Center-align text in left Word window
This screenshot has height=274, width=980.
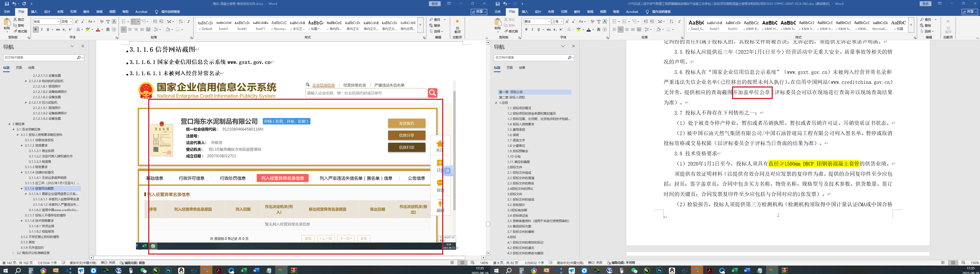pos(130,29)
